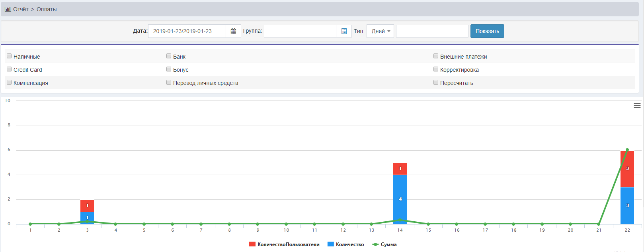Enable the Наличные checkbox
644x252 pixels.
(9, 56)
